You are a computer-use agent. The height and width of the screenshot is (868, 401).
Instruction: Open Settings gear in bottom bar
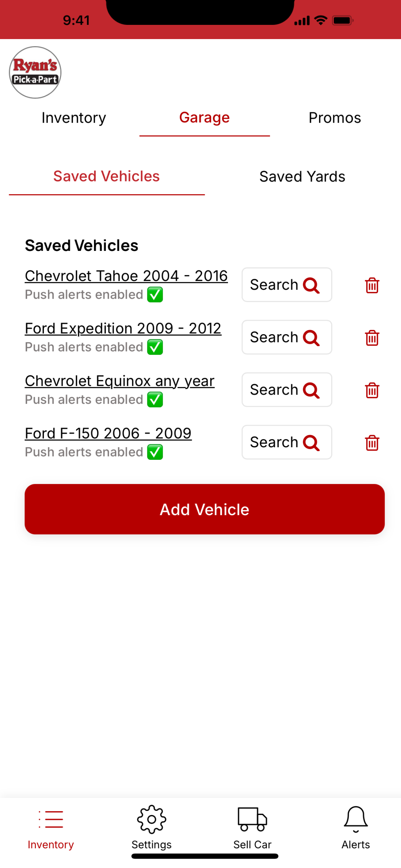151,819
